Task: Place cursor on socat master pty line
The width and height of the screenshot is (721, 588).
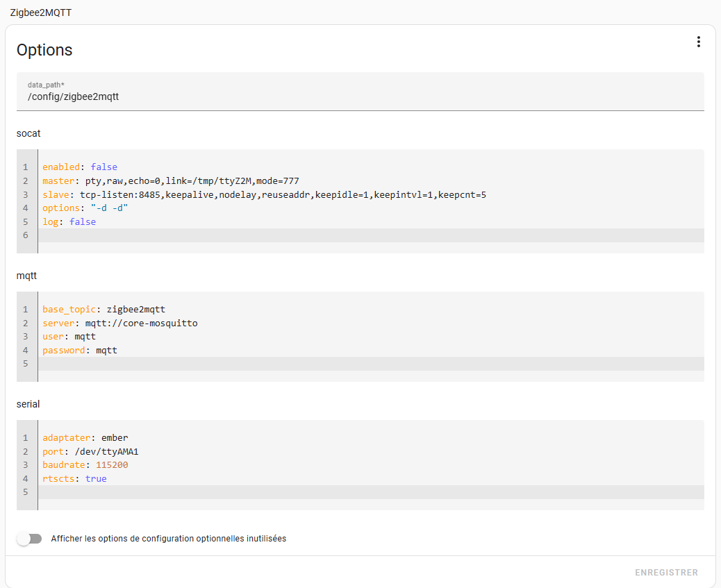Action: coord(170,181)
